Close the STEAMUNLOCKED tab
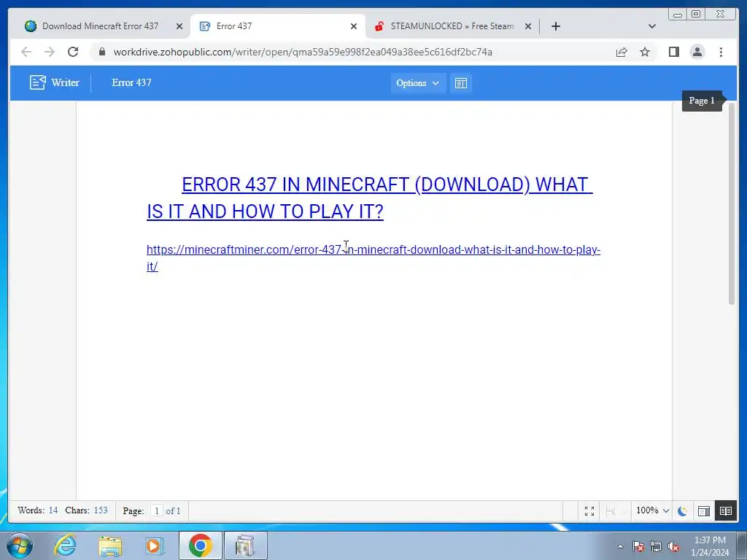 click(x=528, y=26)
